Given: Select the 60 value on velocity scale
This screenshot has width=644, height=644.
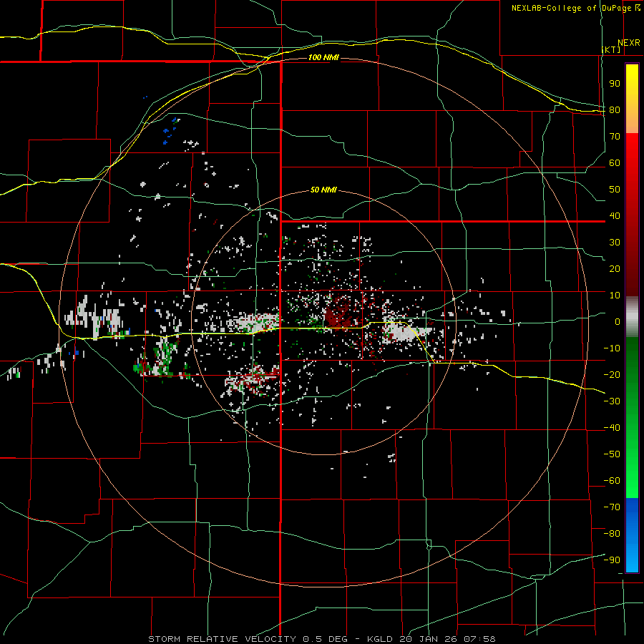Looking at the screenshot, I should (x=615, y=163).
